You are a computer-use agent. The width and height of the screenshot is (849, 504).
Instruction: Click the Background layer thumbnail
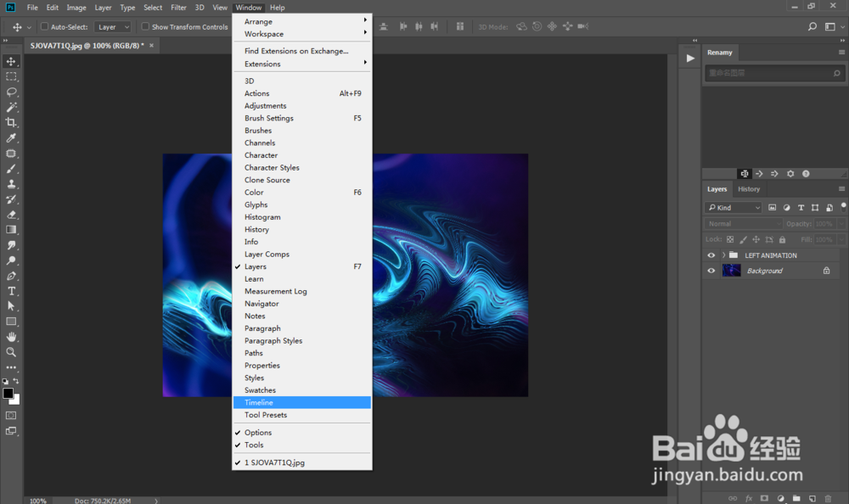coord(731,271)
